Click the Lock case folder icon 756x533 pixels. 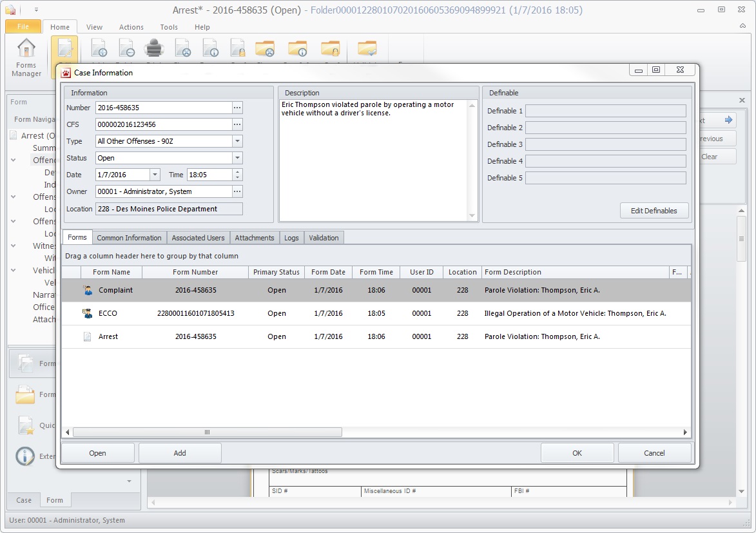330,48
